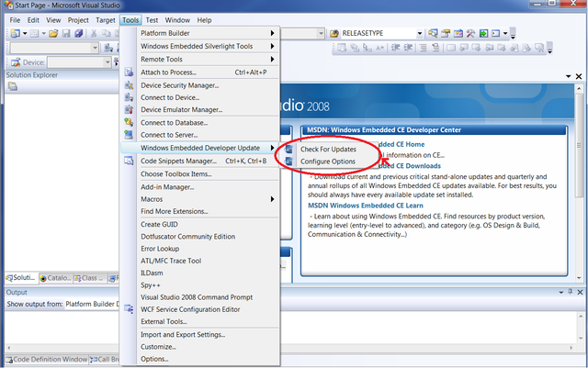Viewport: 588px width, 368px height.
Task: Click the Check For Updates submenu icon
Action: 288,150
